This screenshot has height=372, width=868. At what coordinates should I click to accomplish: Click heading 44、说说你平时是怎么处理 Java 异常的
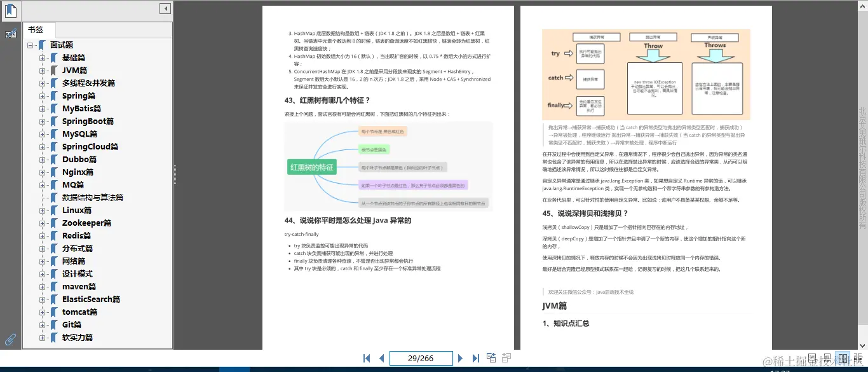(348, 221)
